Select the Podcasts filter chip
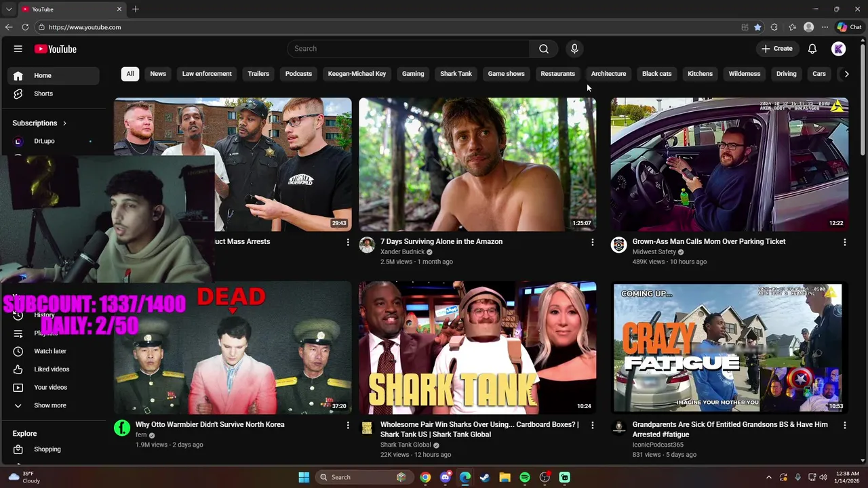 pyautogui.click(x=298, y=74)
